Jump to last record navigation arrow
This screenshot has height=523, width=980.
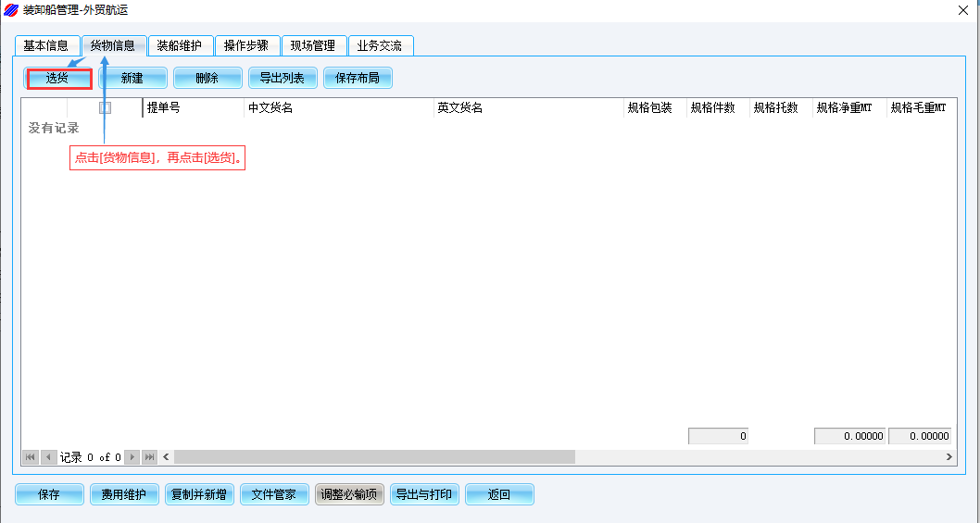pos(149,457)
